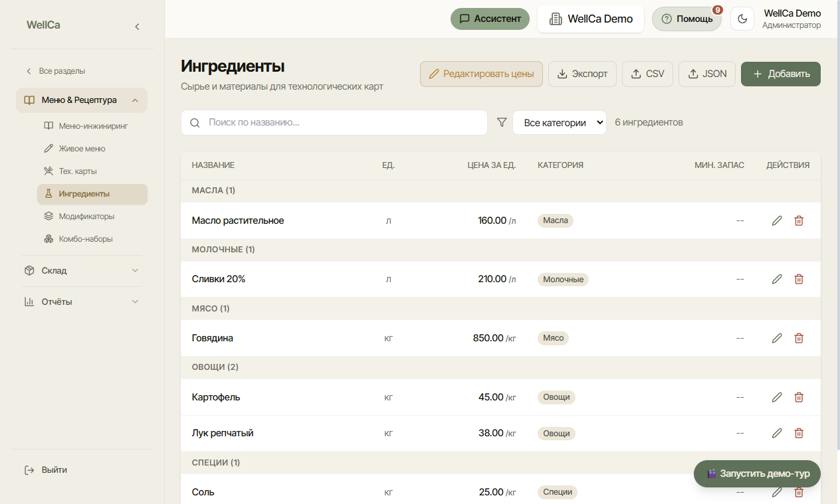Open the WellCa Demo Администратор profile
840x504 pixels.
791,19
